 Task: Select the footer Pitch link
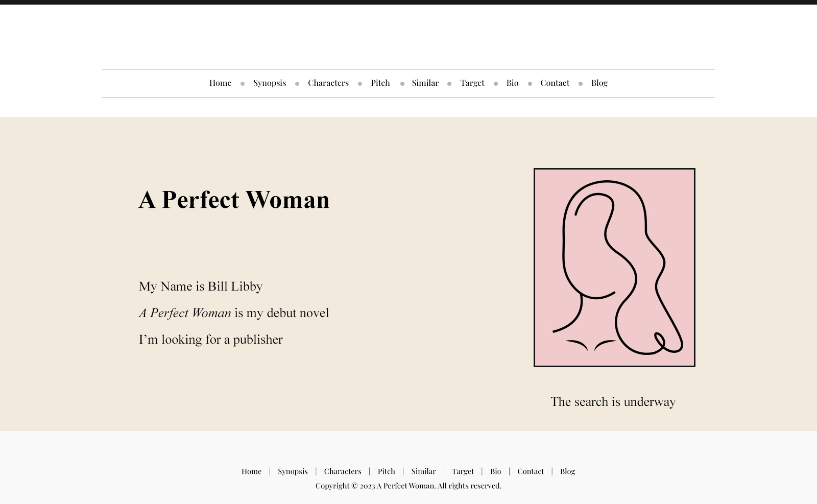tap(386, 471)
